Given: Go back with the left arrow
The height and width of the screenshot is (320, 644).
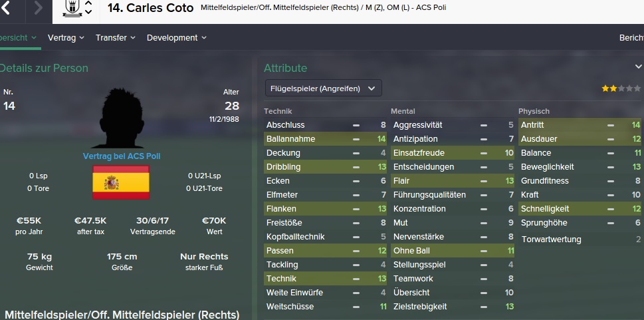Looking at the screenshot, I should coord(7,8).
